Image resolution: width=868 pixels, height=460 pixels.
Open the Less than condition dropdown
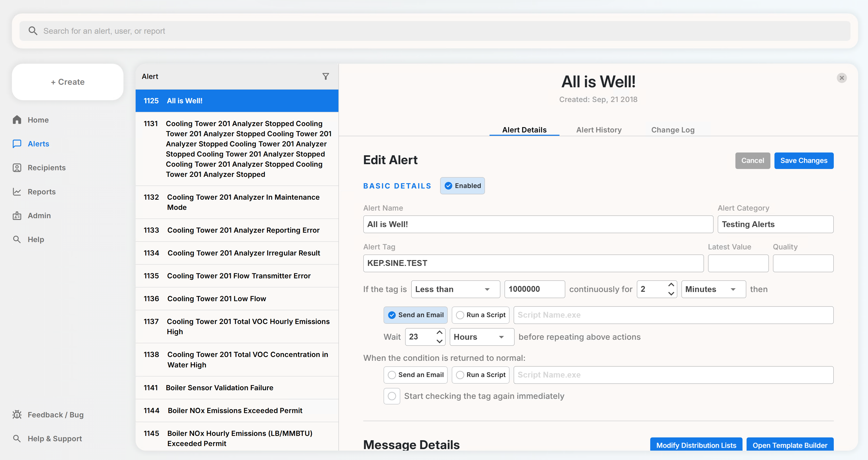click(x=455, y=289)
